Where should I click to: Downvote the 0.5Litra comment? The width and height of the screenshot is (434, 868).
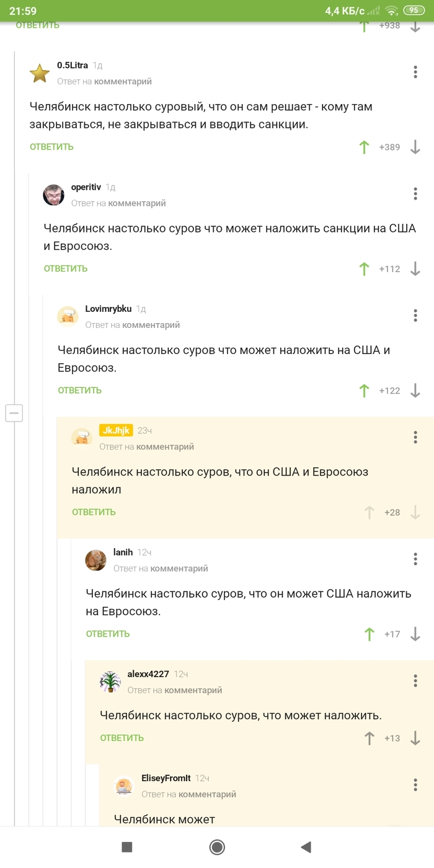point(415,147)
